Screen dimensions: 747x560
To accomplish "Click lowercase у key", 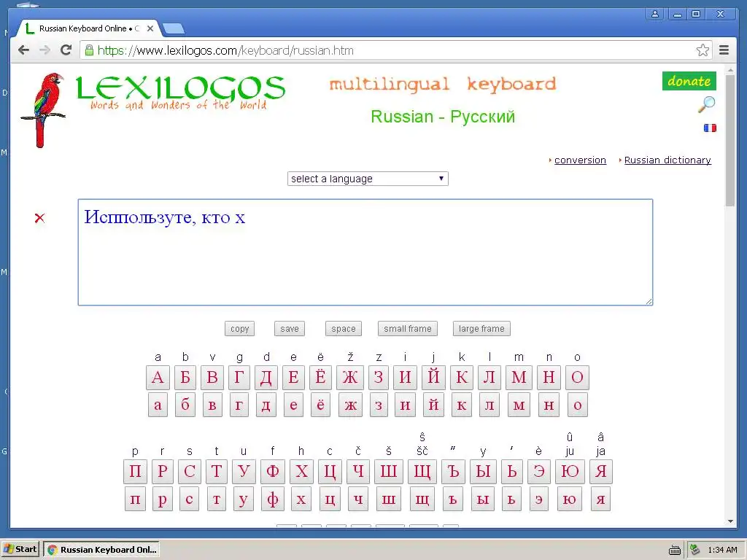I will click(243, 499).
